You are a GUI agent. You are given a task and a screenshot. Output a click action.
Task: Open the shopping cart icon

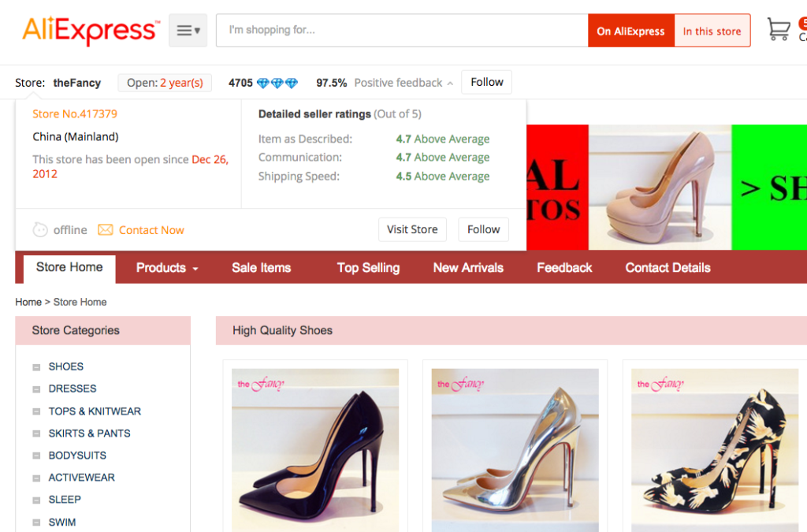coord(778,29)
